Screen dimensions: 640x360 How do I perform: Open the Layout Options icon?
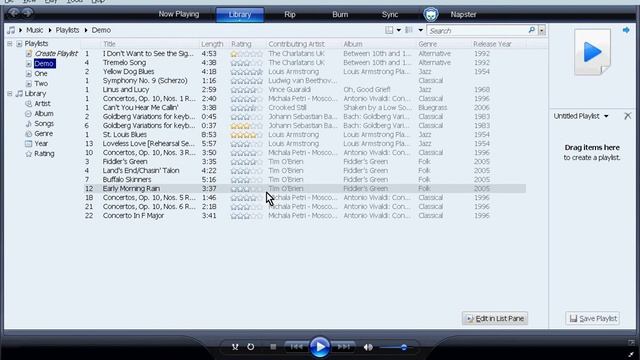coord(389,30)
